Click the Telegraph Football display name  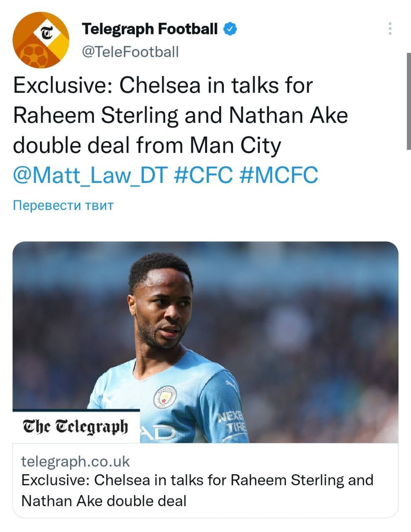pyautogui.click(x=150, y=29)
